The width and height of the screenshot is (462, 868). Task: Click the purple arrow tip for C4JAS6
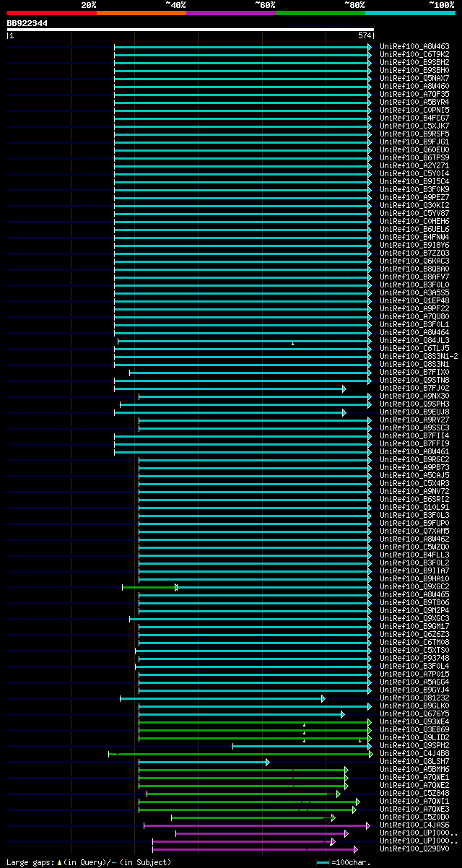coord(368,825)
